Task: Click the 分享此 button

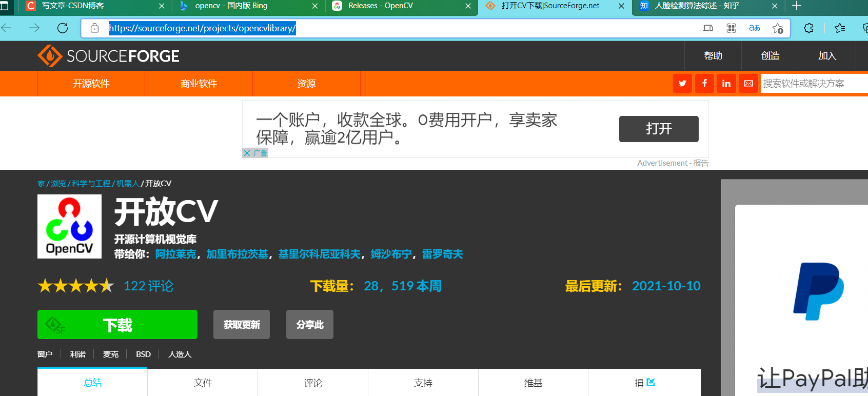Action: coord(310,325)
